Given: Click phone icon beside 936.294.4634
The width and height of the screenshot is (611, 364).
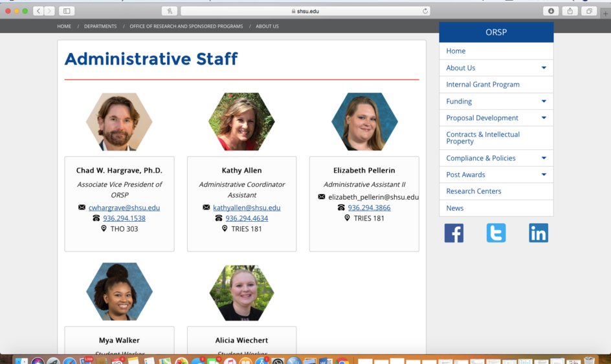Looking at the screenshot, I should point(219,218).
